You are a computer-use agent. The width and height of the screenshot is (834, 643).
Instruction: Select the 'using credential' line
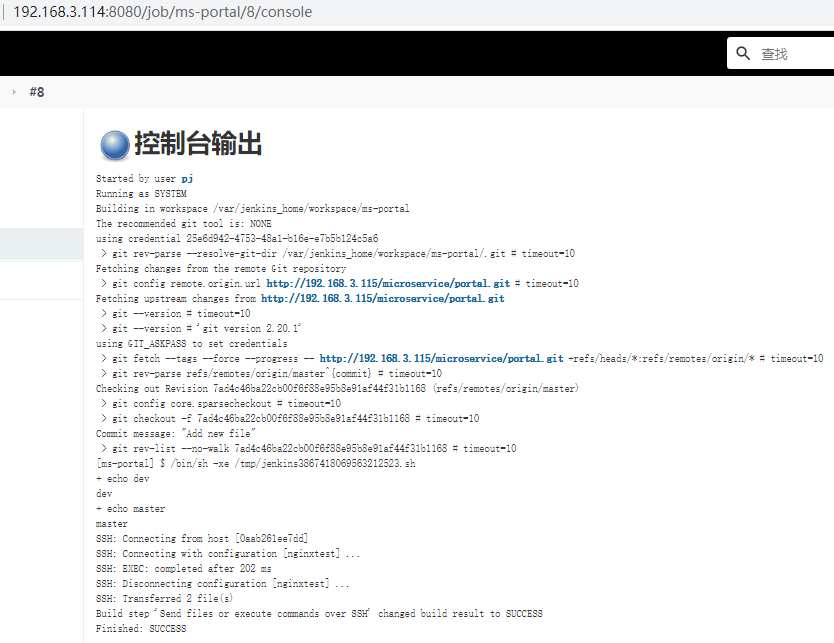click(x=237, y=238)
